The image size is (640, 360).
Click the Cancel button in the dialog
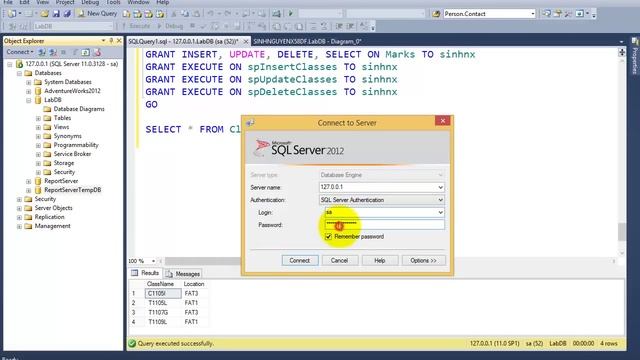click(340, 260)
